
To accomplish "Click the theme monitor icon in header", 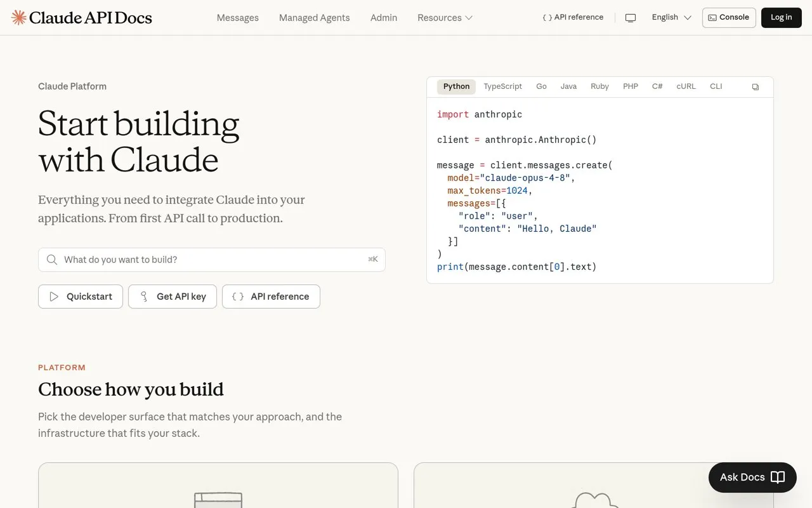I will (631, 18).
